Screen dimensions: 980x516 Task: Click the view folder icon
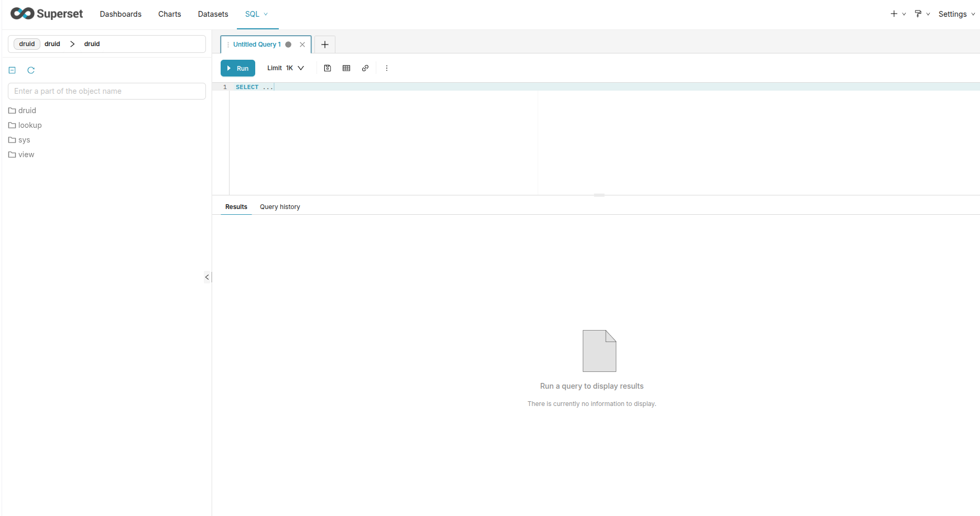12,155
